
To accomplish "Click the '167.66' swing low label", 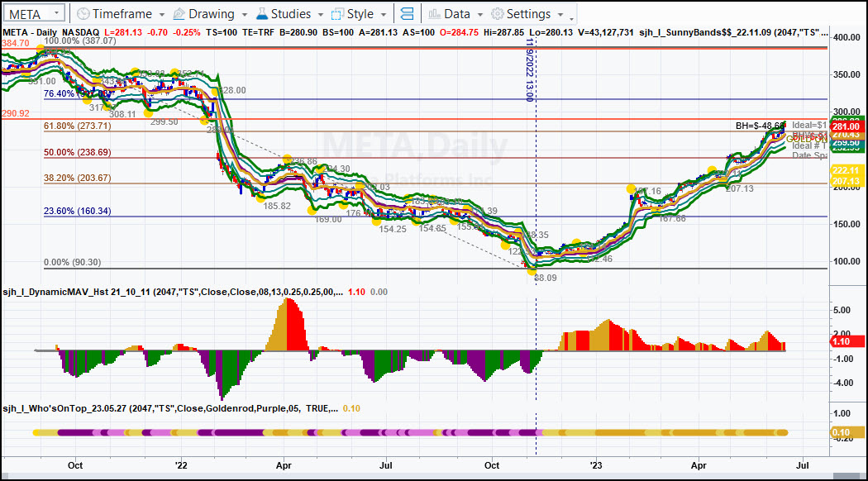I will click(672, 219).
